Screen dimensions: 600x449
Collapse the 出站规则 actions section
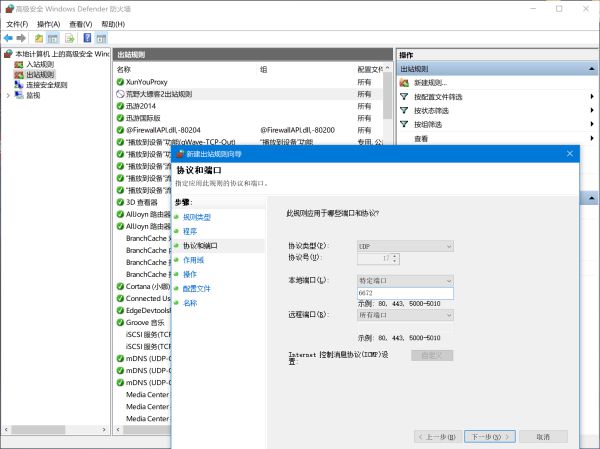(x=594, y=68)
